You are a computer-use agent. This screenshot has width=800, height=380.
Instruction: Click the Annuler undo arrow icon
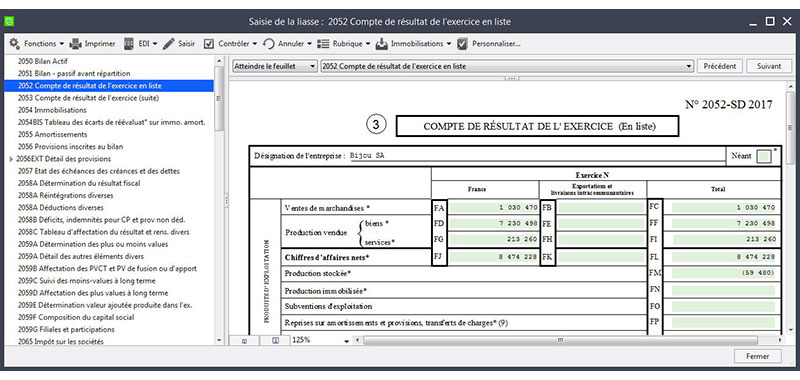pyautogui.click(x=269, y=44)
